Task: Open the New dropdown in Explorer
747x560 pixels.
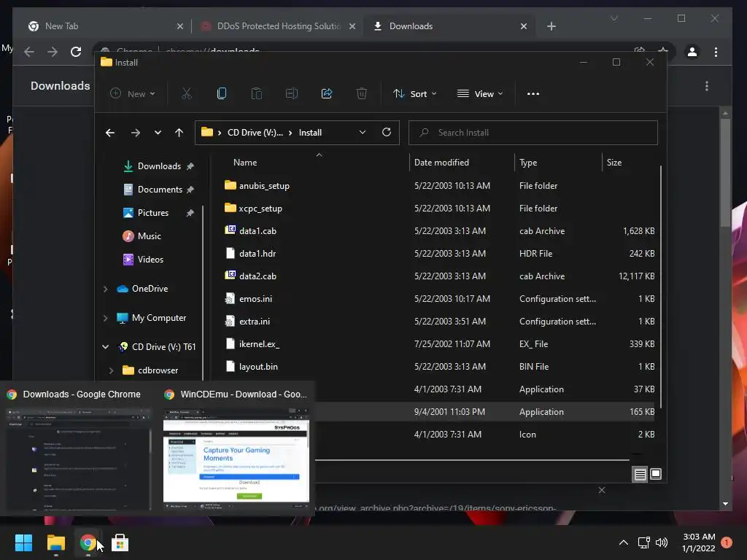Action: click(x=132, y=94)
